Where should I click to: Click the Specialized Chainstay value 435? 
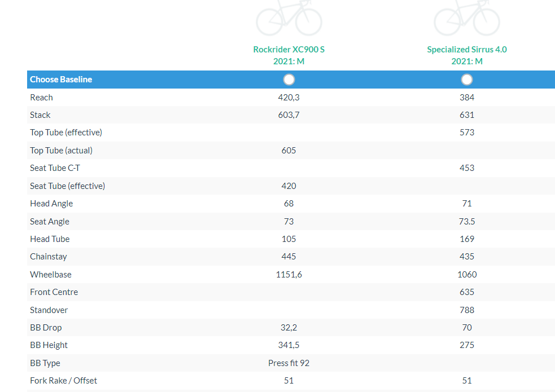click(467, 257)
